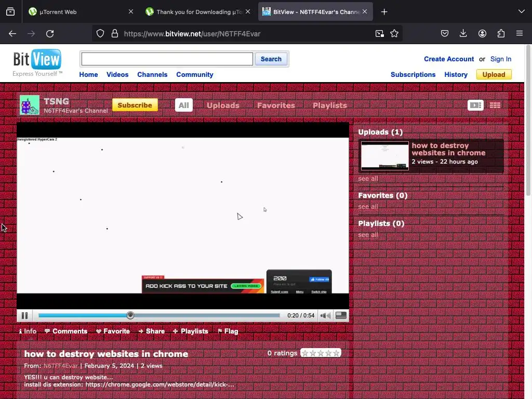Pause the video playback
Image resolution: width=532 pixels, height=399 pixels.
(x=25, y=315)
